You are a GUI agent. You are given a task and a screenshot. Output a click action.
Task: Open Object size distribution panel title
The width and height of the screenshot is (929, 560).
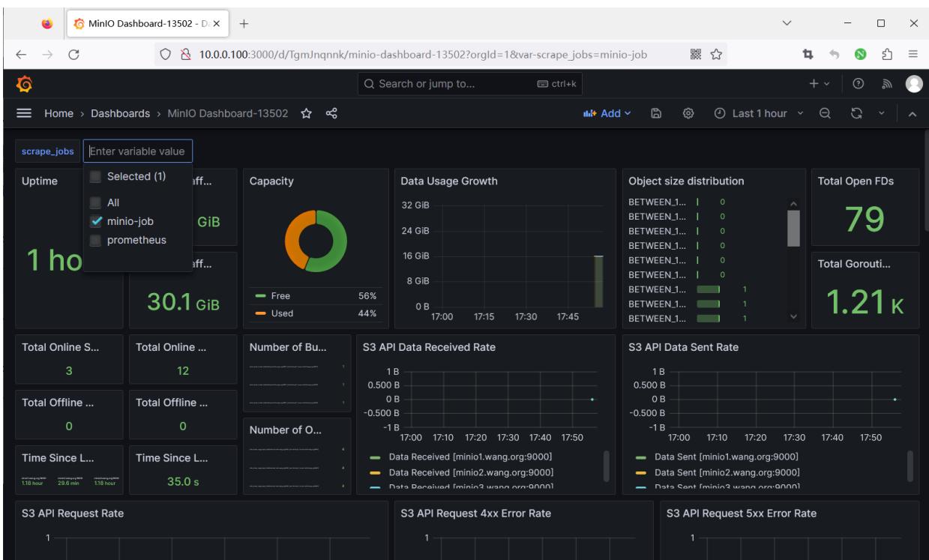[x=686, y=181]
